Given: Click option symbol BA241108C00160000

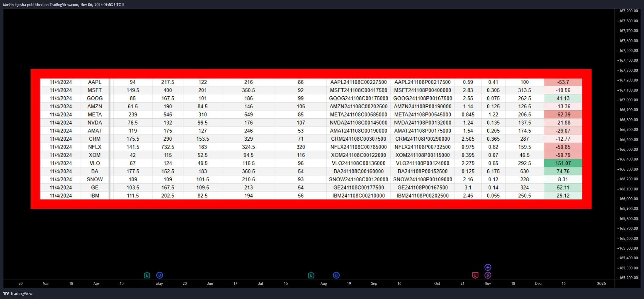Looking at the screenshot, I should tap(358, 171).
